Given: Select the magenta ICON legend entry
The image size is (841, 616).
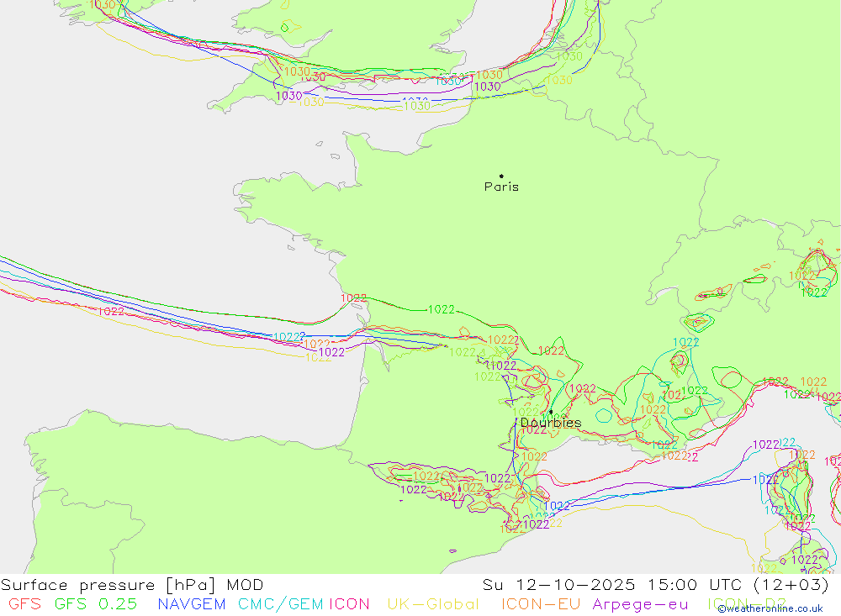Looking at the screenshot, I should click(x=349, y=604).
